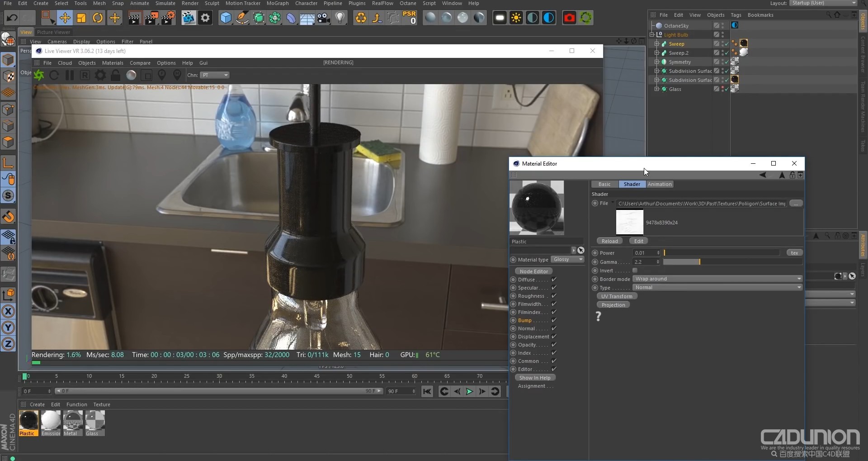Screen dimensions: 868x461
Task: Enable the Invert checkbox
Action: point(635,270)
